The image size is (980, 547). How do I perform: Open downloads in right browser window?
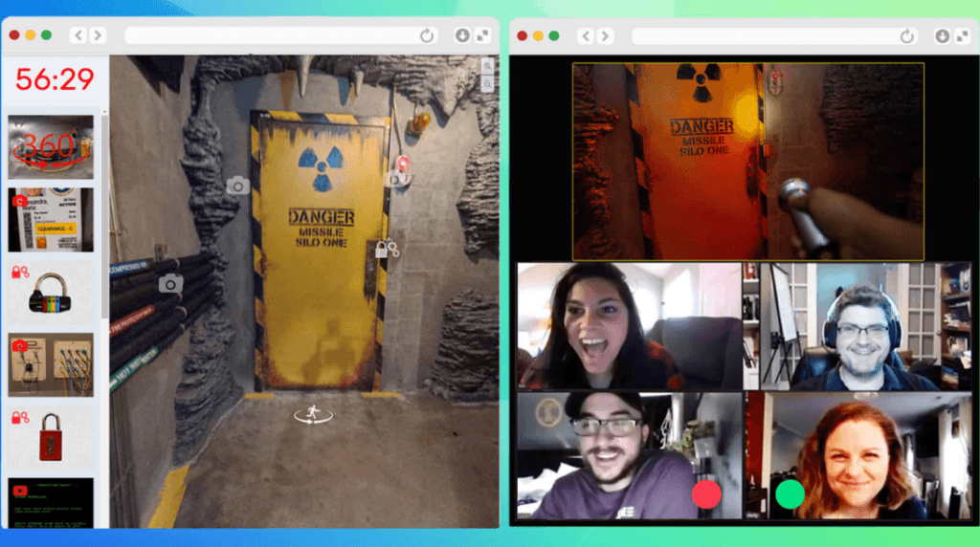pos(942,36)
